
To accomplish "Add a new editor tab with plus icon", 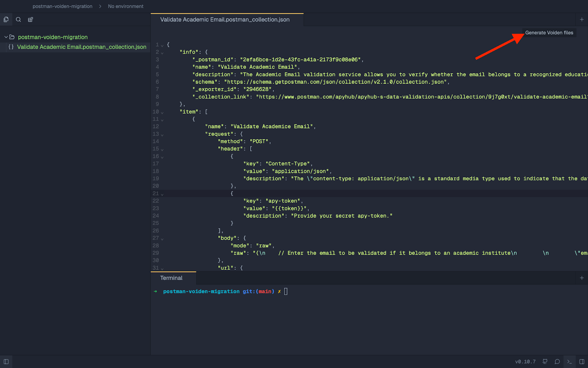I will click(582, 20).
